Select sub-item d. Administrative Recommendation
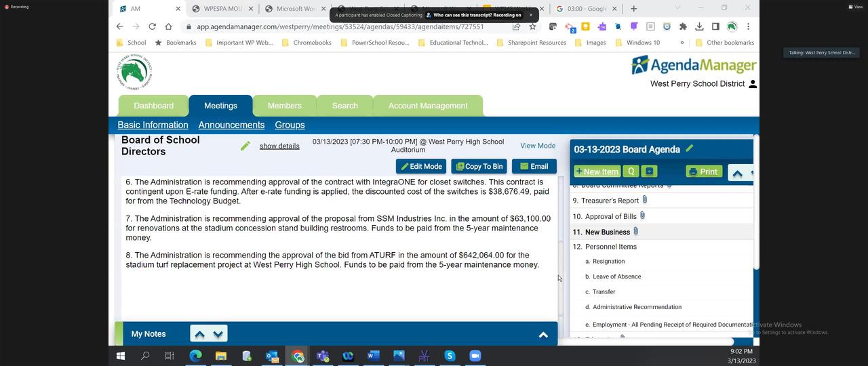Viewport: 868px width, 366px height. tap(633, 307)
